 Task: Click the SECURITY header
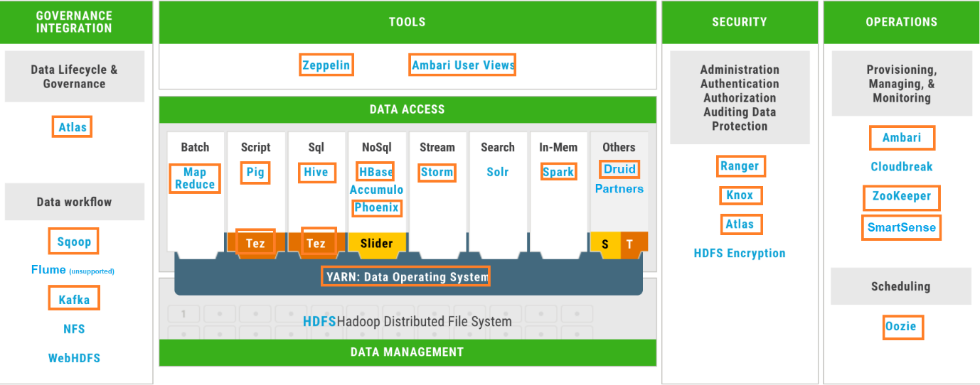(740, 22)
